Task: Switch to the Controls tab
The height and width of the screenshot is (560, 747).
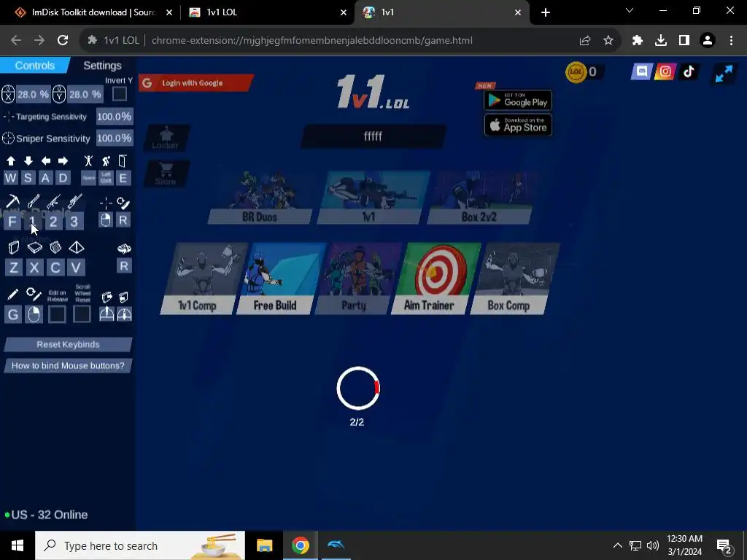Action: pos(35,65)
